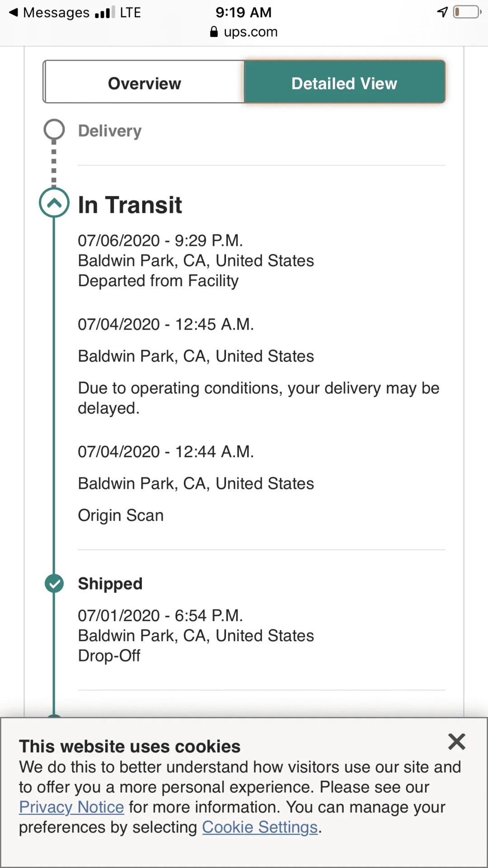Click the padlock icon beside ups.com

[x=214, y=32]
